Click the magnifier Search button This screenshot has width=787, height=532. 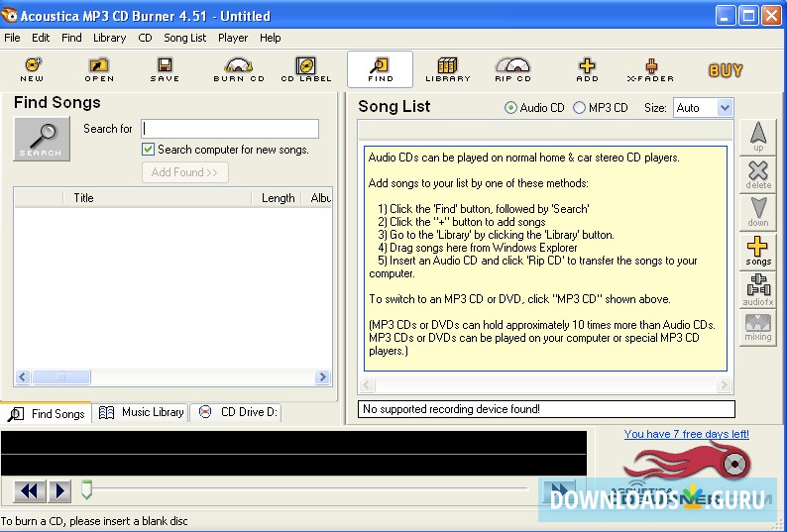point(42,139)
